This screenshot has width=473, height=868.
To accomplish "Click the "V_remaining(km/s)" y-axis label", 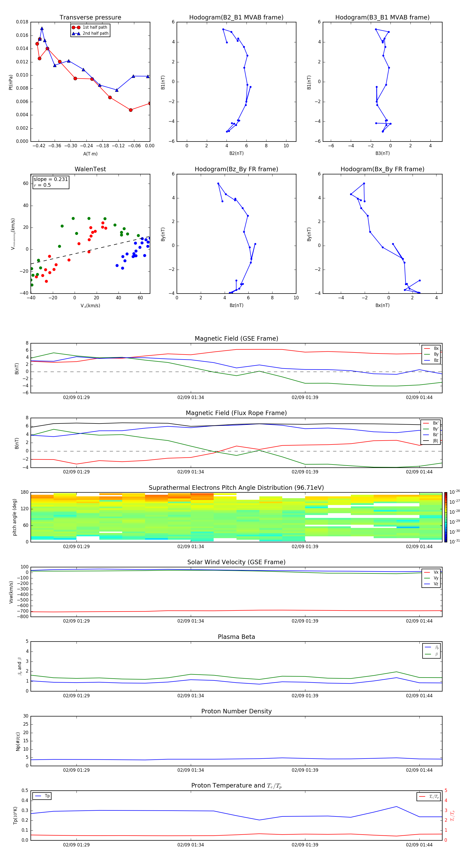I will click(13, 234).
